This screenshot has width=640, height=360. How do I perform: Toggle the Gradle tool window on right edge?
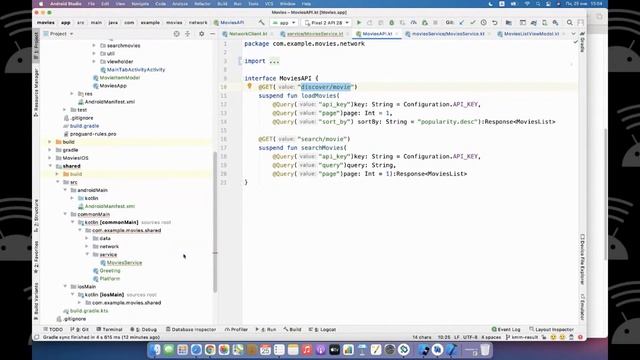(582, 42)
